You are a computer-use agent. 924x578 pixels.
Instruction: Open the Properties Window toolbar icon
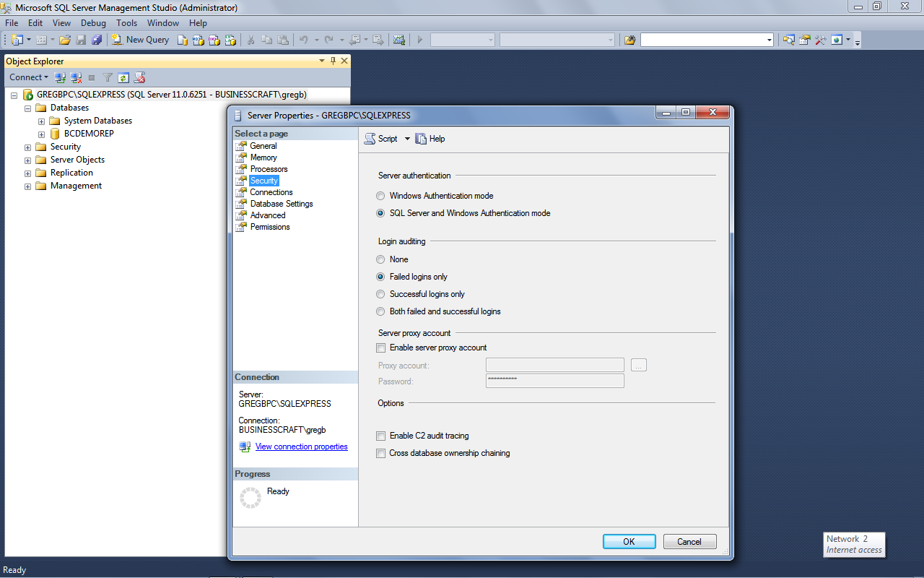tap(805, 40)
